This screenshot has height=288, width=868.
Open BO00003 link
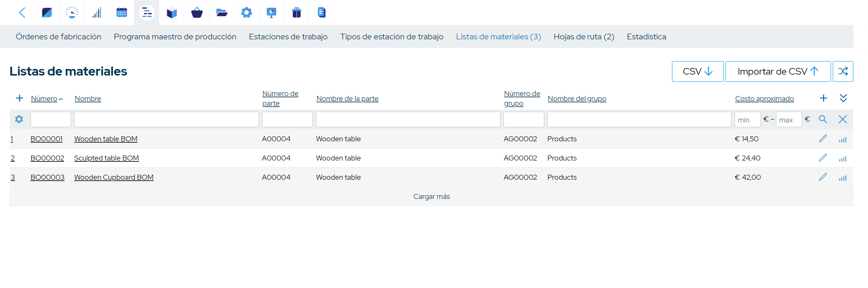click(48, 177)
